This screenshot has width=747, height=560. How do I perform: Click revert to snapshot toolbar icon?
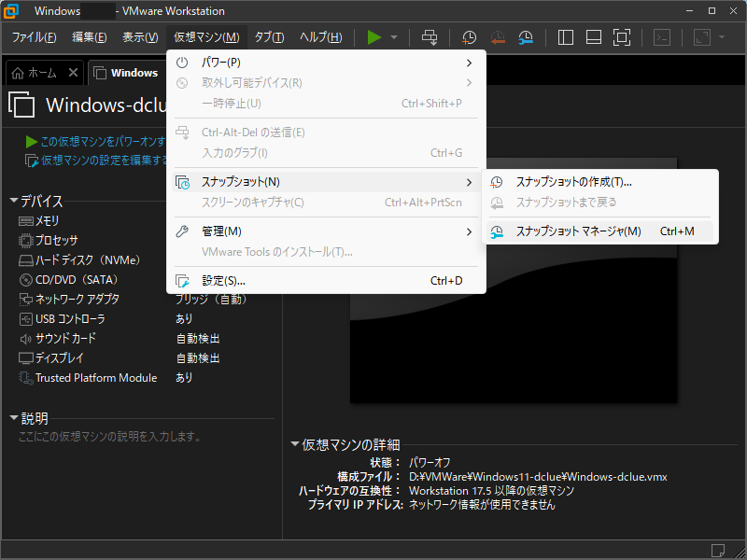(x=498, y=37)
